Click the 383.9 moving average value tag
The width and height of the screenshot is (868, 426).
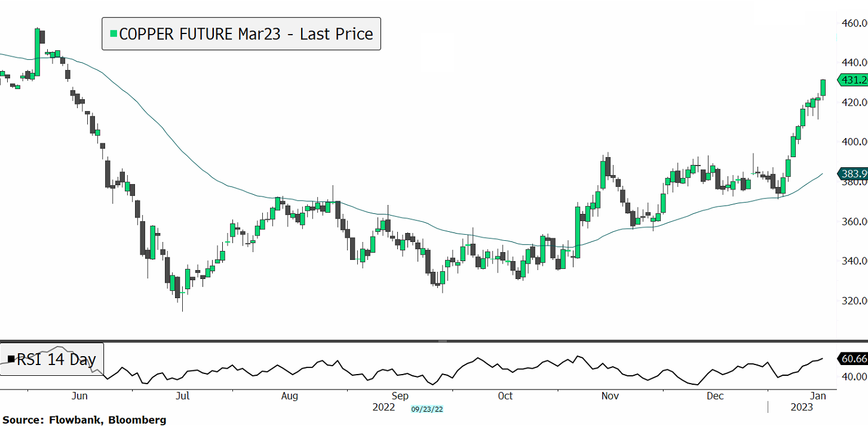coord(853,173)
